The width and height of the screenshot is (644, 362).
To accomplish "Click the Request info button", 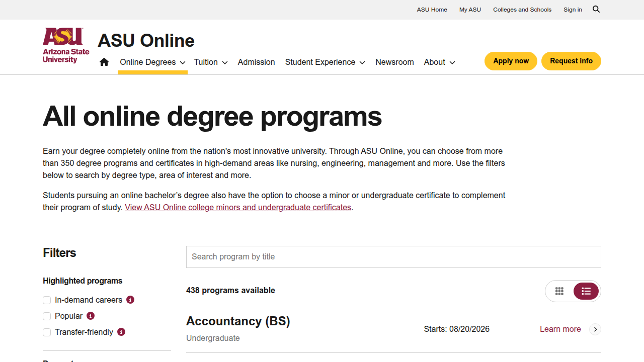I will click(x=571, y=61).
